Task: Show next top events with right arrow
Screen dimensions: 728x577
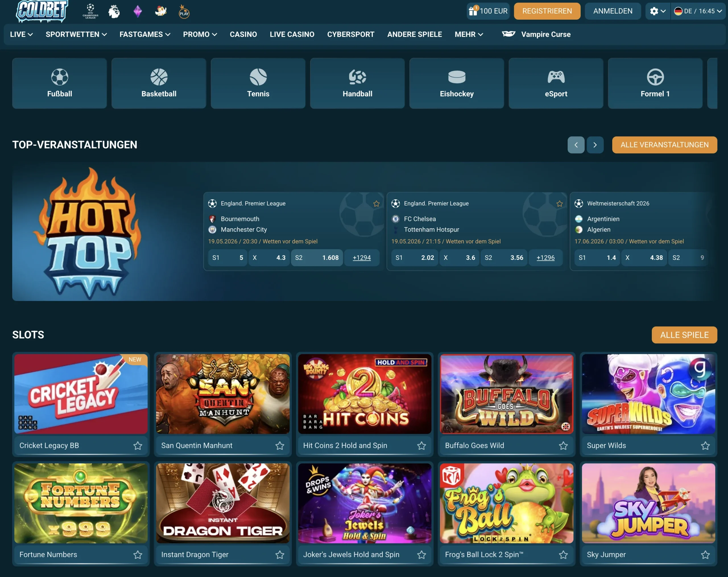Action: [595, 145]
